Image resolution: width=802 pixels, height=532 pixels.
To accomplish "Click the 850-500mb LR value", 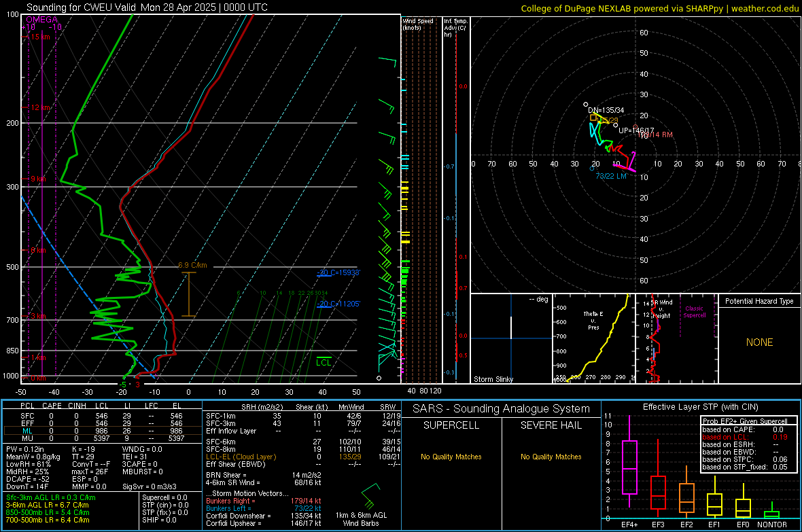I will pos(48,512).
